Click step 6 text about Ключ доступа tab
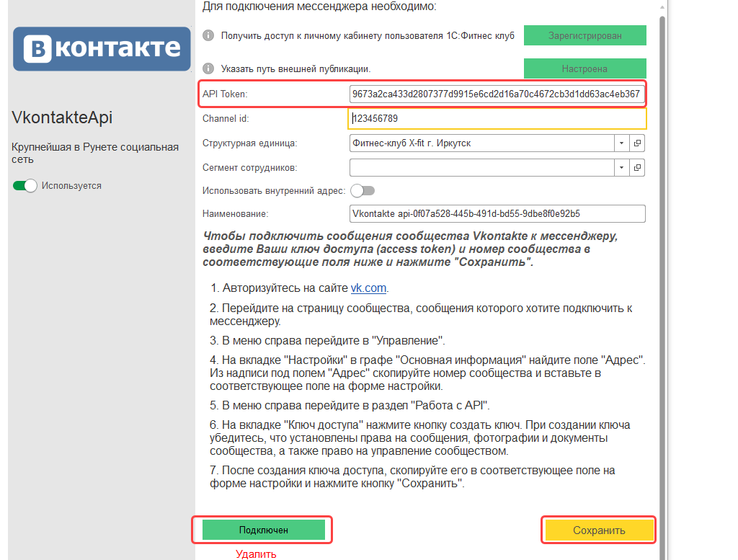738x560 pixels. [x=420, y=437]
